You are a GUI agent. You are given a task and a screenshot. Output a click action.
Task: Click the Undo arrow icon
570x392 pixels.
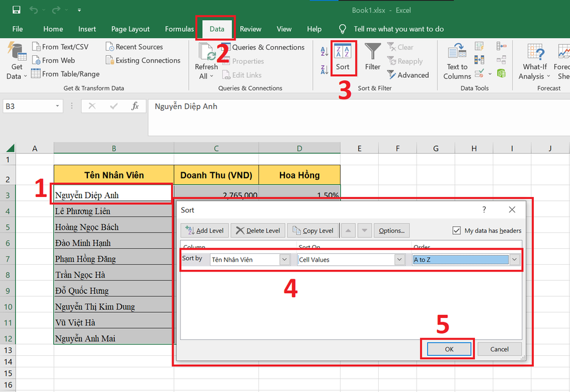click(x=34, y=10)
